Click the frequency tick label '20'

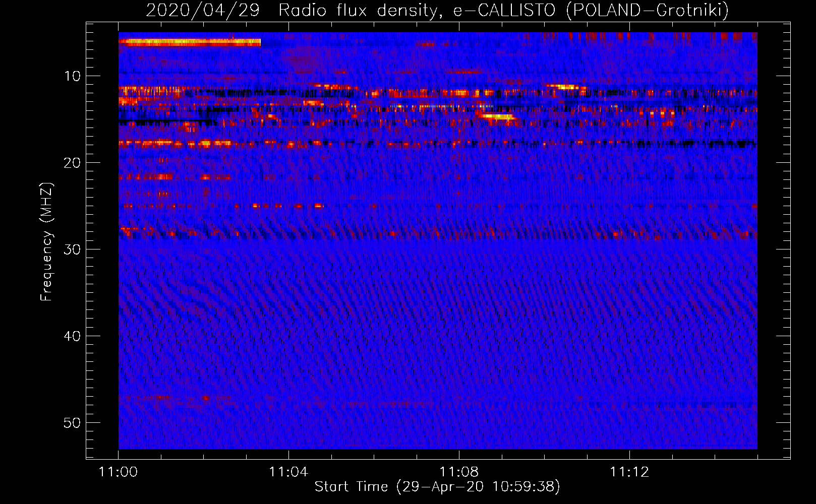coord(73,163)
